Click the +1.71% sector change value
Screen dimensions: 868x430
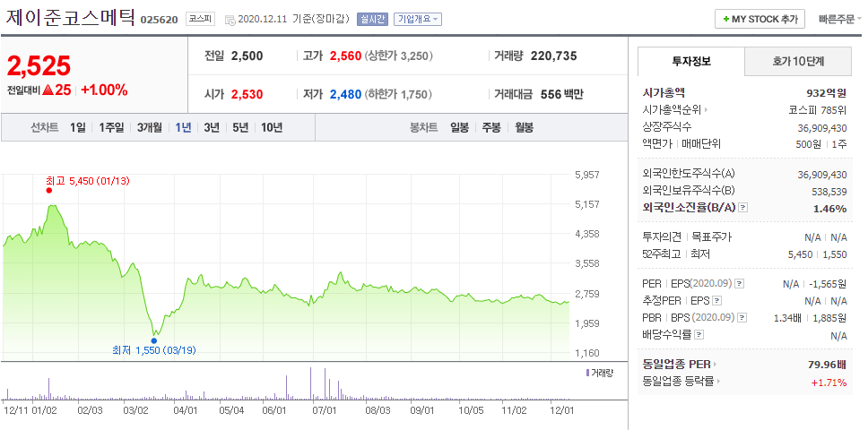[x=829, y=382]
